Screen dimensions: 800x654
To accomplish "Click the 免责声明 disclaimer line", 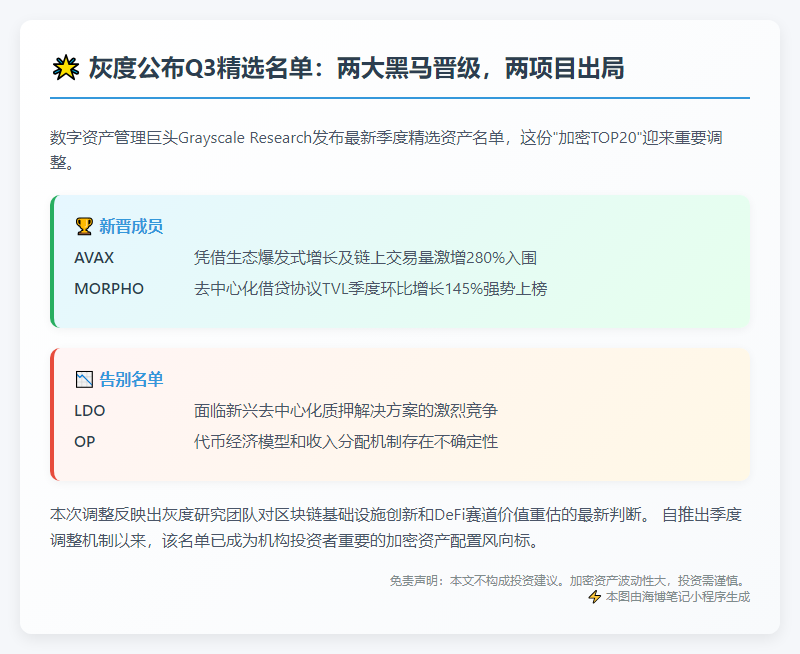I will coord(569,581).
